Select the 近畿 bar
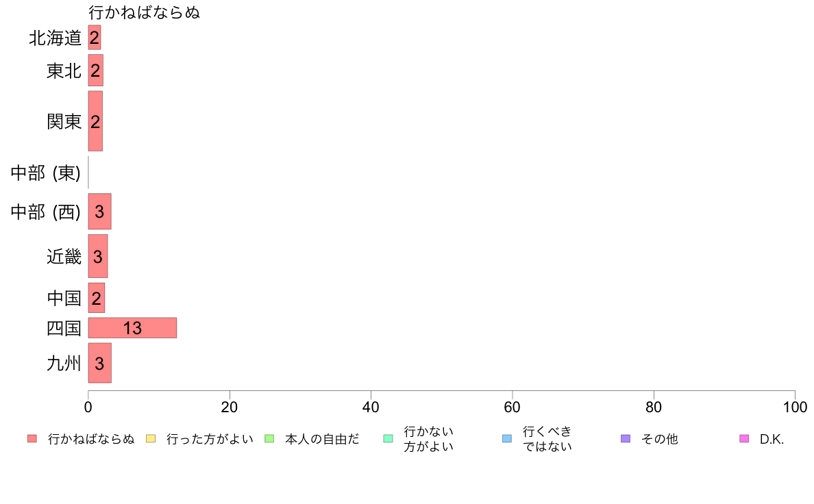The width and height of the screenshot is (814, 504). pyautogui.click(x=98, y=256)
